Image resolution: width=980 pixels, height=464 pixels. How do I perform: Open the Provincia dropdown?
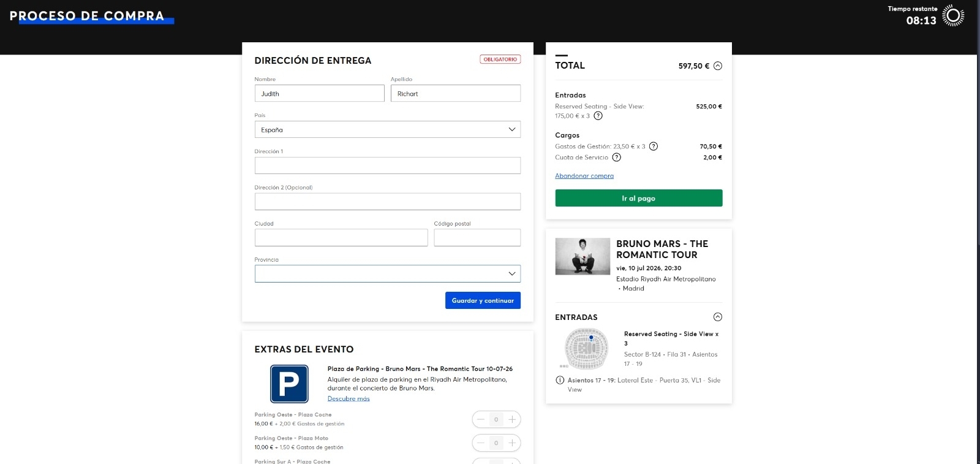click(x=387, y=273)
